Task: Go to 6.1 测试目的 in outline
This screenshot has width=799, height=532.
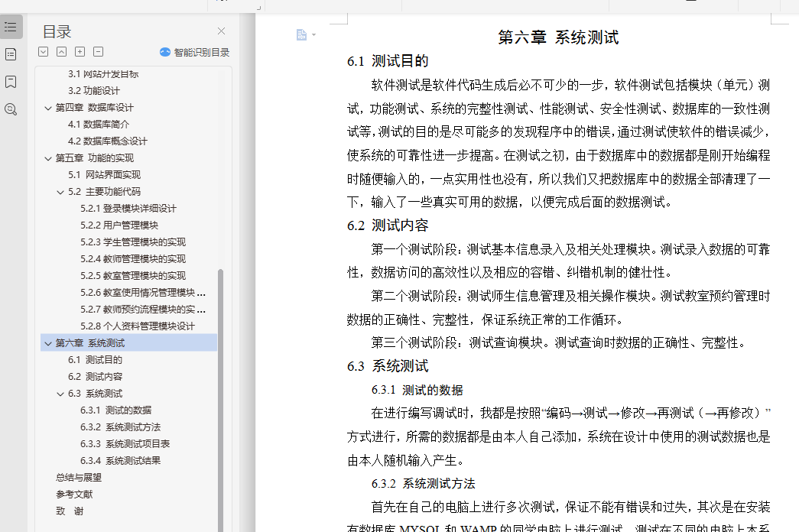Action: tap(96, 360)
